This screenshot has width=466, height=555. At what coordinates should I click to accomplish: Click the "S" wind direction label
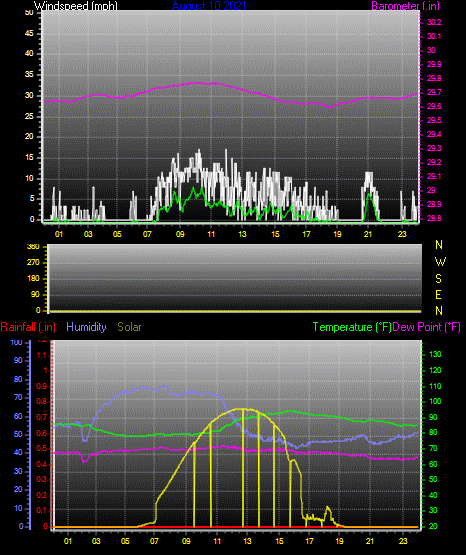tap(438, 279)
